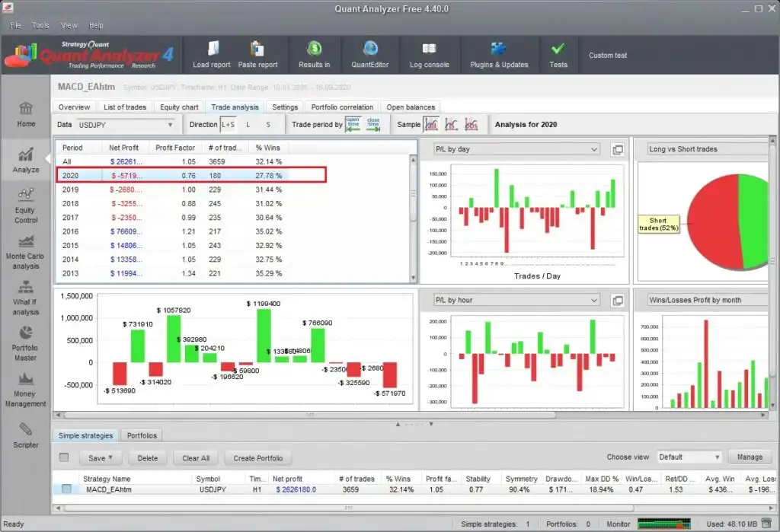Open the Tools menu
Viewport: 780px width, 532px height.
[x=40, y=25]
